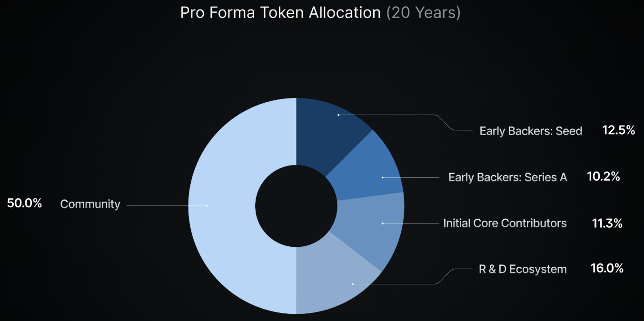Click the 50.0% value
The image size is (644, 321).
(25, 204)
